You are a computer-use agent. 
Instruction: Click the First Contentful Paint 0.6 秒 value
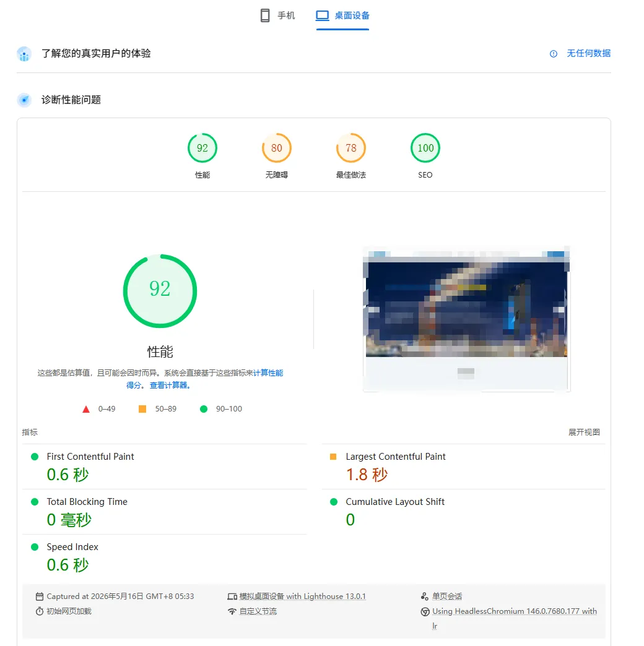(x=68, y=475)
